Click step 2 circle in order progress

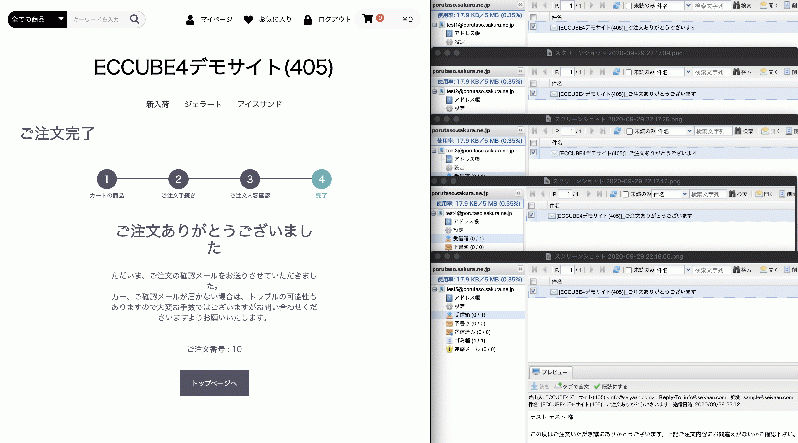(x=178, y=179)
